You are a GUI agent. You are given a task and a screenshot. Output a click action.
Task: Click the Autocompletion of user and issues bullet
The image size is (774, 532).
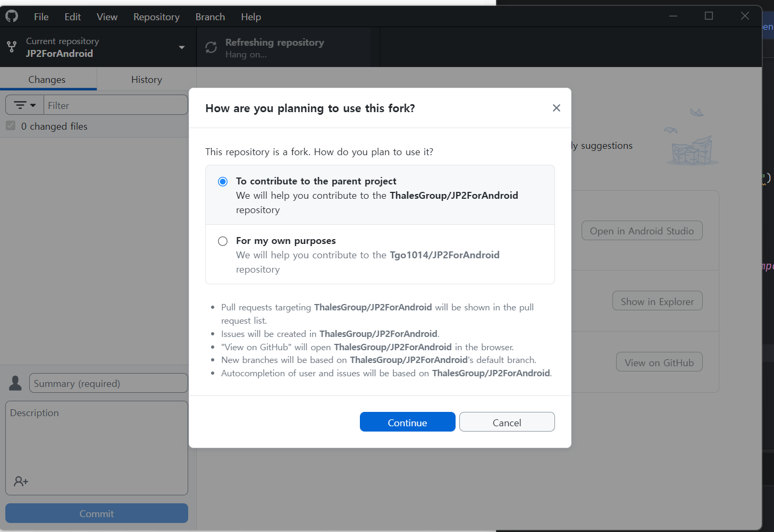pyautogui.click(x=386, y=373)
